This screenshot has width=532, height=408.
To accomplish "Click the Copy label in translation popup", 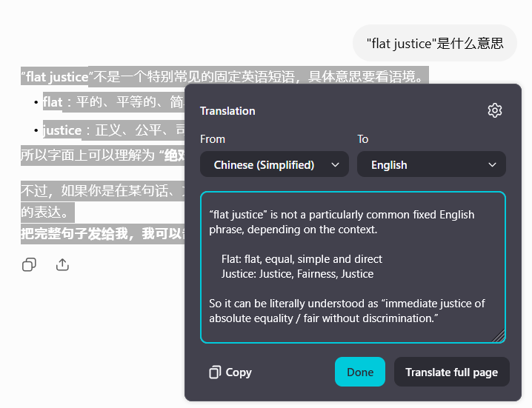I will point(239,372).
